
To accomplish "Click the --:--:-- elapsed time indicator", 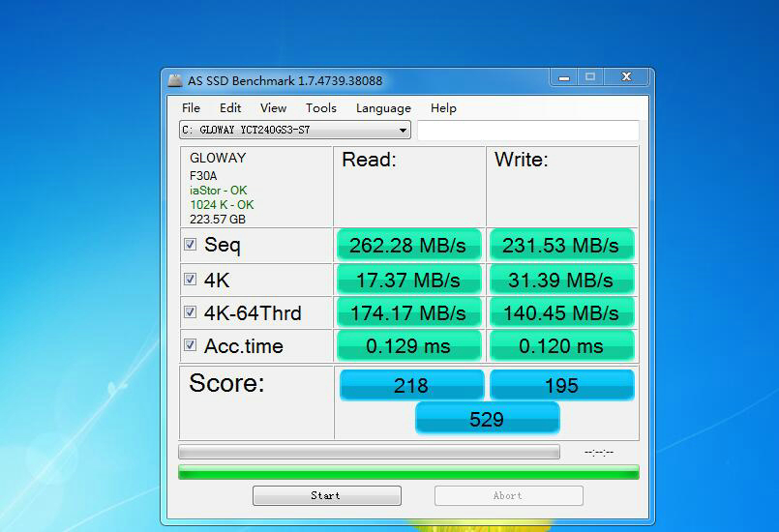I will click(x=599, y=452).
